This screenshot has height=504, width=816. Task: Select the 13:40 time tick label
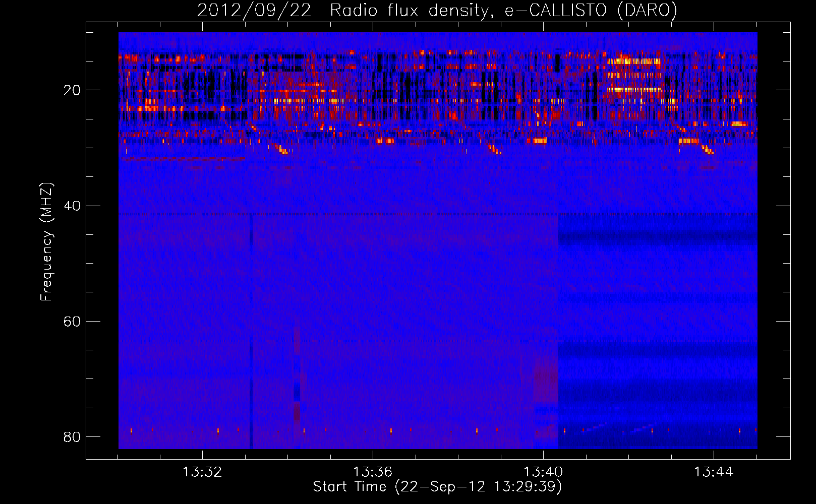click(x=543, y=472)
